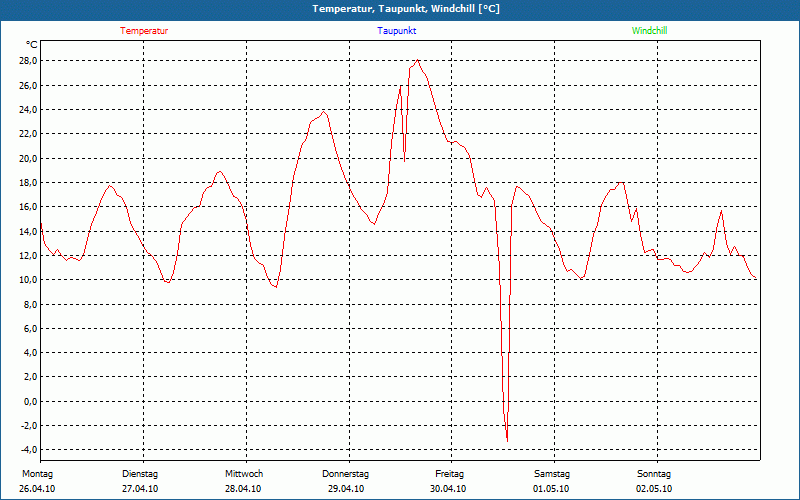Click the red Temperatur legend label
Viewport: 800px width, 500px height.
point(144,31)
